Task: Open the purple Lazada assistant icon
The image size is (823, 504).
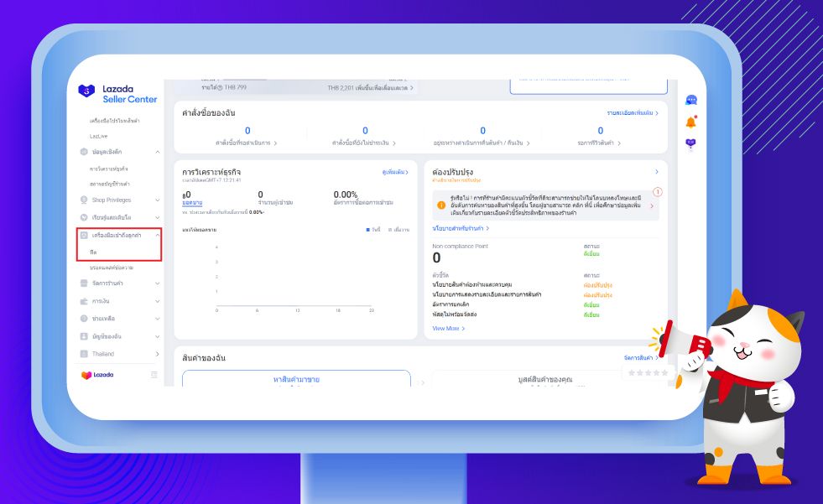Action: click(x=690, y=143)
